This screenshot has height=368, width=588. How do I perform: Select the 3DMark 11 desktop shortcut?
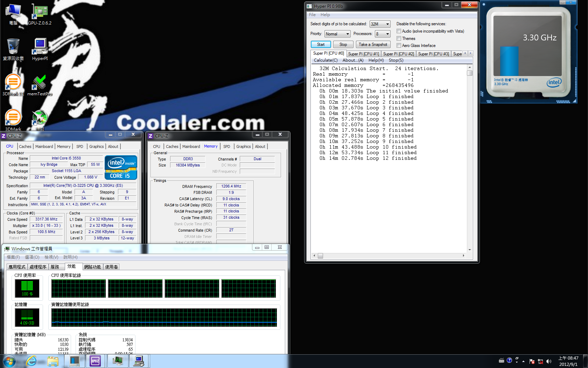point(13,85)
